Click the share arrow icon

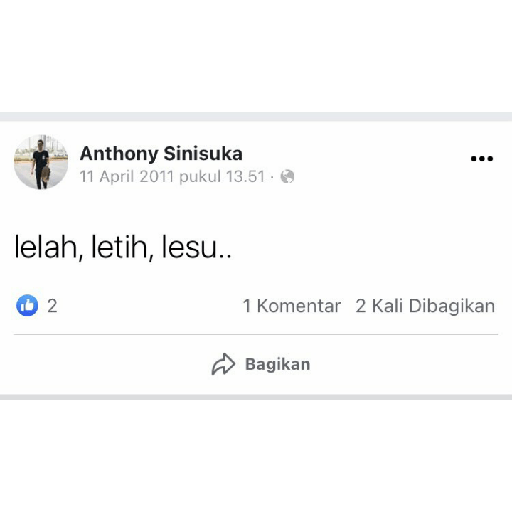(223, 364)
